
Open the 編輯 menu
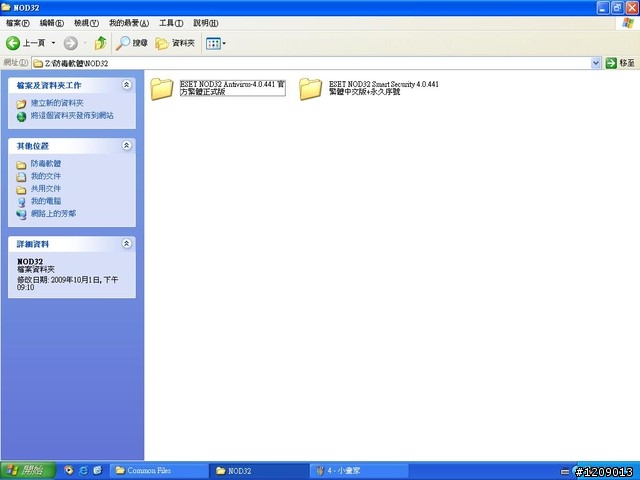(51, 23)
